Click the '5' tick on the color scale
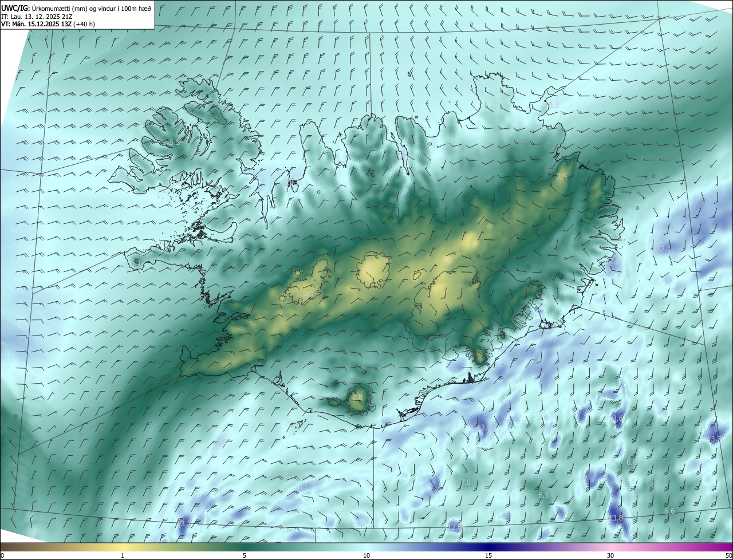This screenshot has height=560, width=733. 245,555
